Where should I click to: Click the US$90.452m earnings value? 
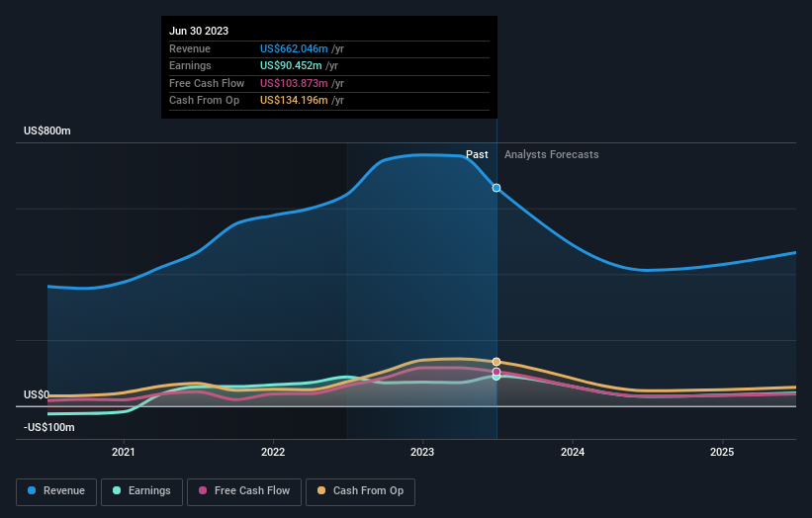click(x=291, y=65)
